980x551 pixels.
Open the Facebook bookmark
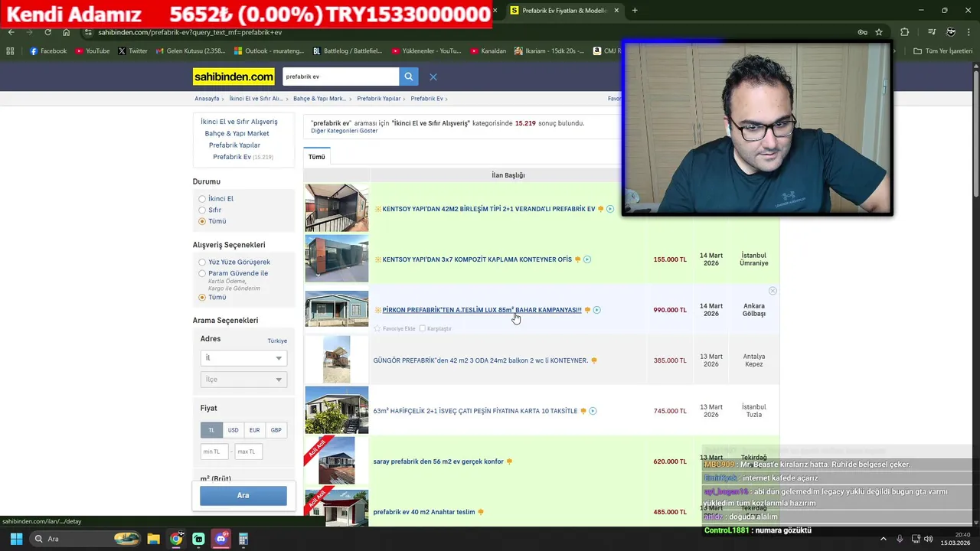48,51
